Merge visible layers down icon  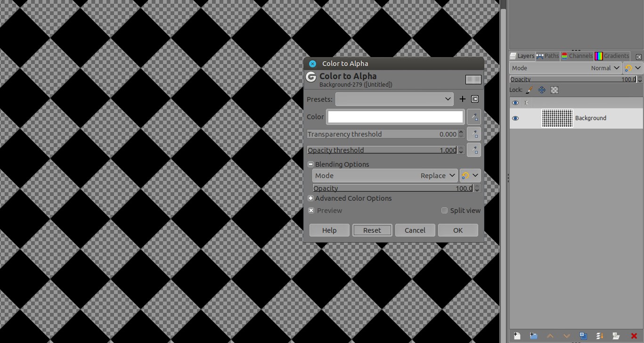tap(600, 336)
